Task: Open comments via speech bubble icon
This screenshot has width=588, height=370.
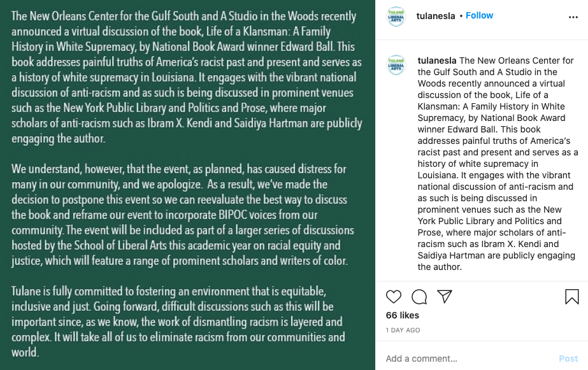Action: coord(419,297)
